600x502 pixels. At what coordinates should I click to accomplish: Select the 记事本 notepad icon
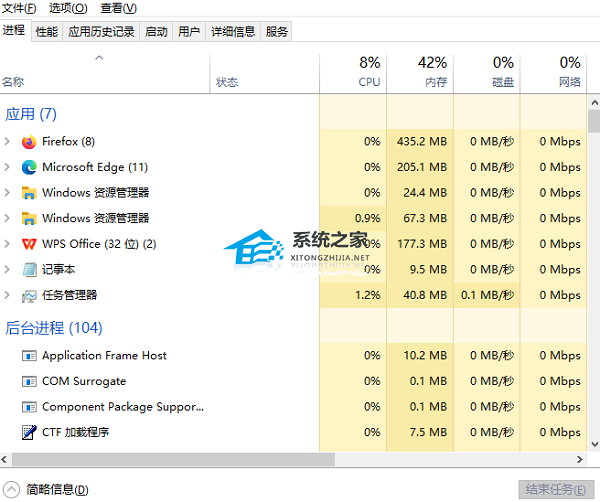tap(29, 269)
